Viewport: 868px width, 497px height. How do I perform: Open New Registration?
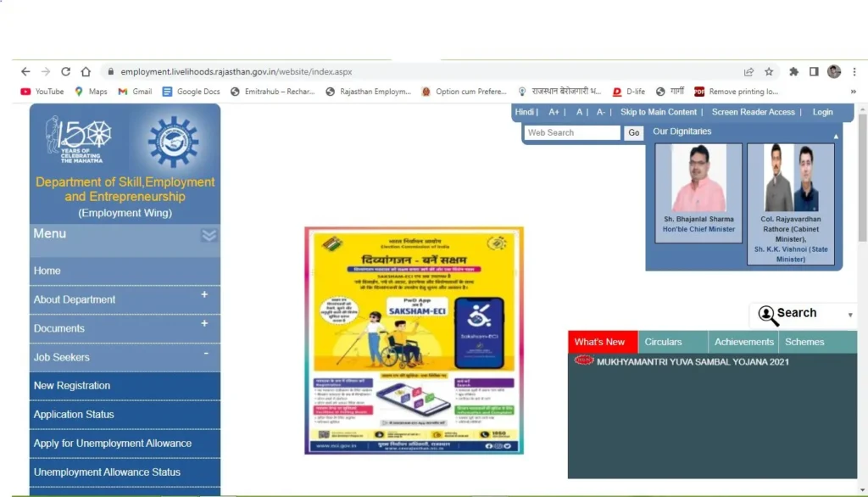(125, 386)
